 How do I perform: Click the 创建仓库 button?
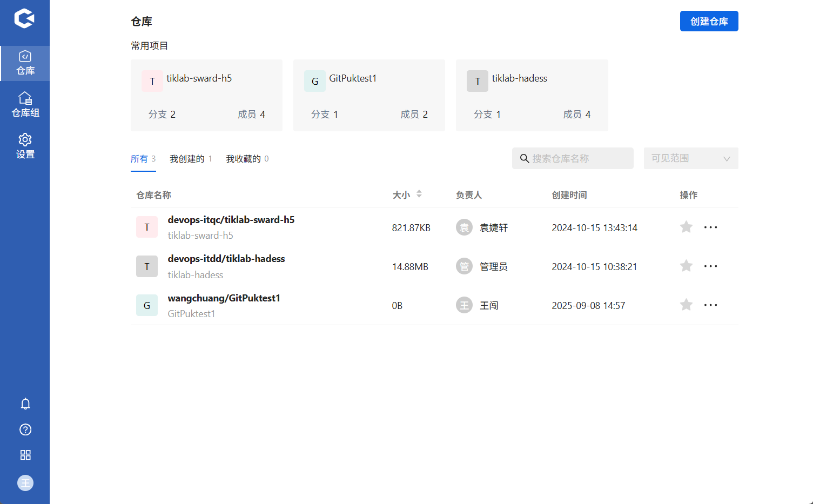point(709,21)
